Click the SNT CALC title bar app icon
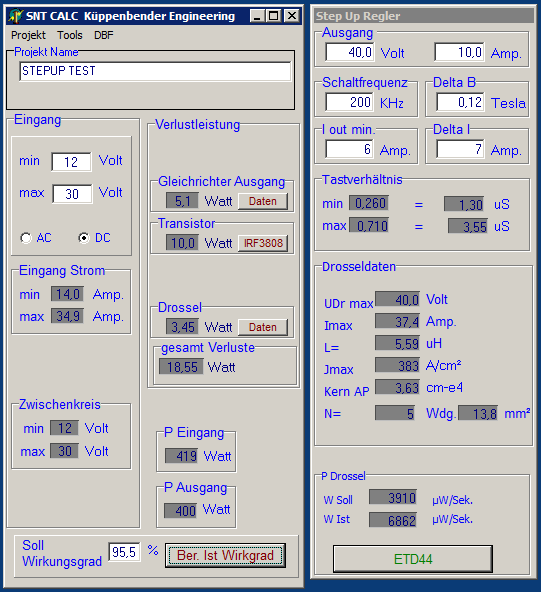Viewport: 541px width, 592px height. pyautogui.click(x=16, y=16)
